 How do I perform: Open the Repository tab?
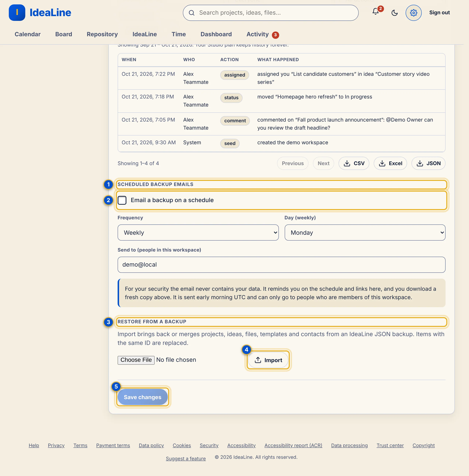pos(102,34)
